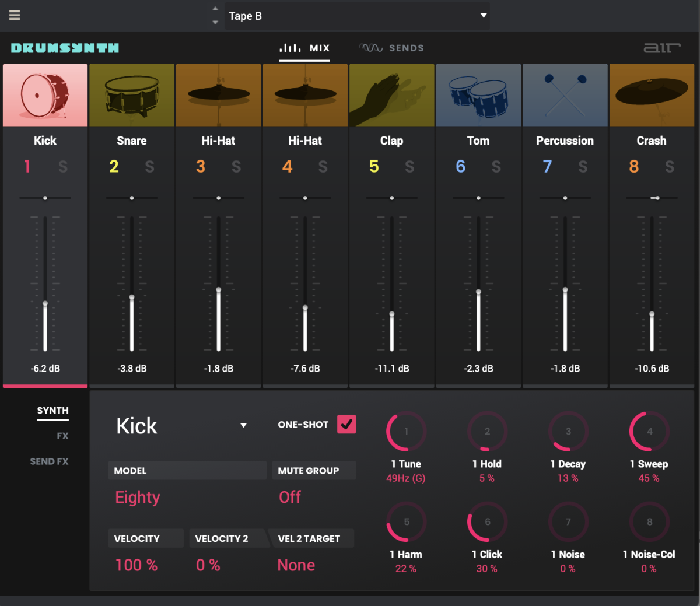Screen dimensions: 700x606
Task: Click the Percussion channel name label
Action: (565, 141)
